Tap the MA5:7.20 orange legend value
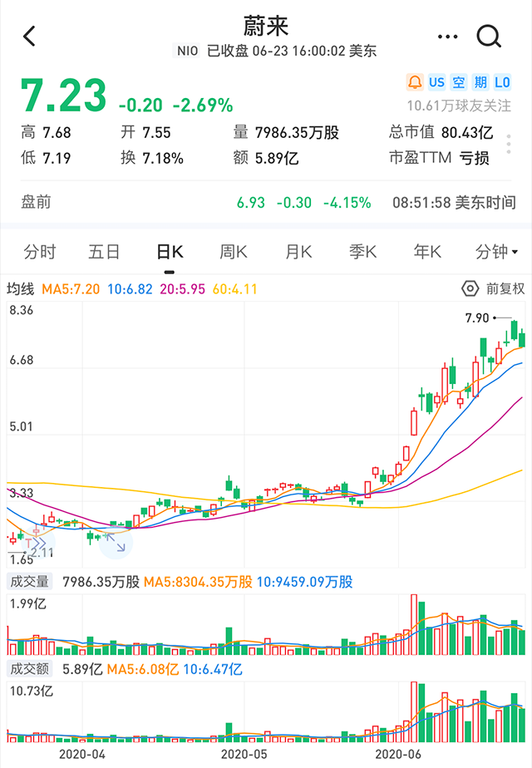This screenshot has height=768, width=532. (x=71, y=289)
